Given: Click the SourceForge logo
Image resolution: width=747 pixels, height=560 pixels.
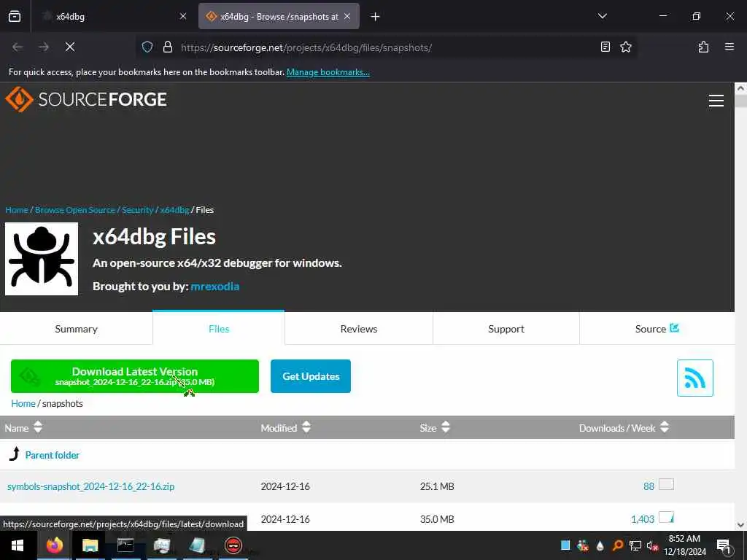Looking at the screenshot, I should pyautogui.click(x=86, y=99).
